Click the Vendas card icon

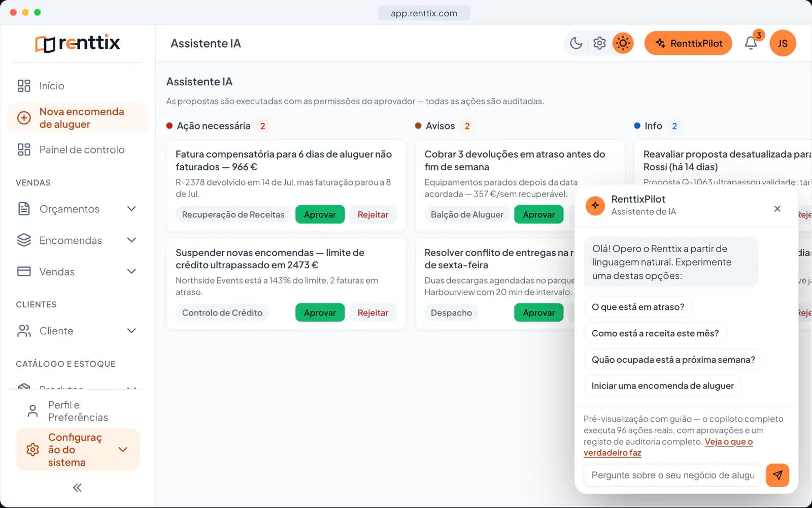click(24, 272)
